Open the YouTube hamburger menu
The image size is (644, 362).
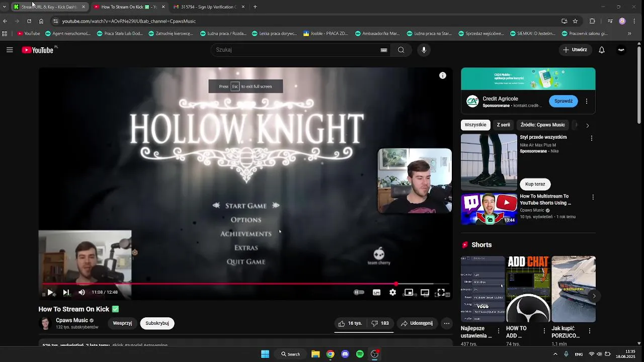click(10, 50)
